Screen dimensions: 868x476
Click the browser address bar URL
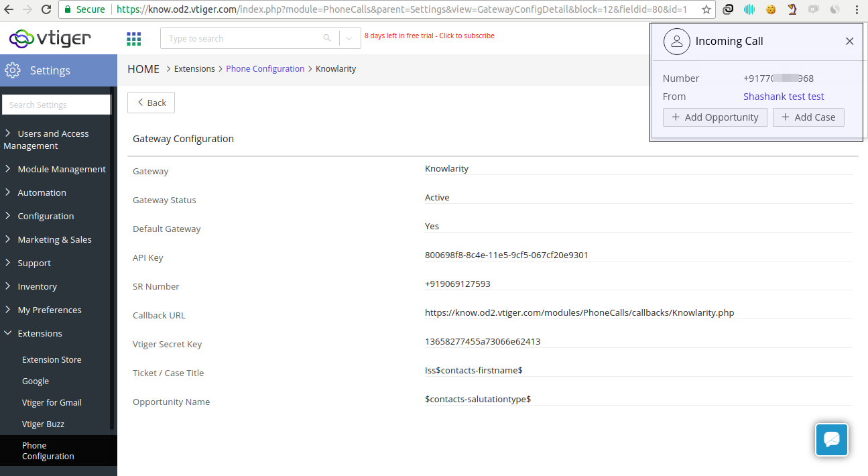pyautogui.click(x=401, y=9)
